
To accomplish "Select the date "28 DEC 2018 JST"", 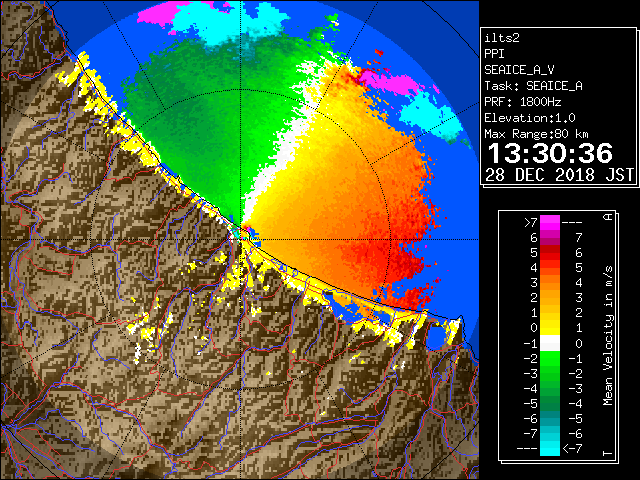I will 559,175.
